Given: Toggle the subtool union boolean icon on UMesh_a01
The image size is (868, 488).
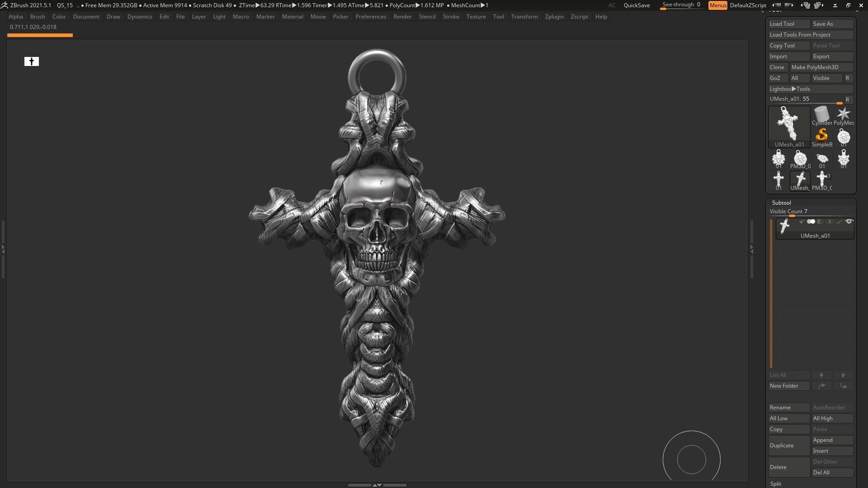Looking at the screenshot, I should [x=811, y=221].
